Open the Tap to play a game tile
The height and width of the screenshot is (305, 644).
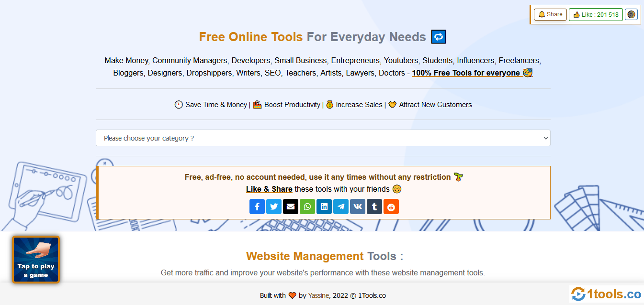click(36, 260)
